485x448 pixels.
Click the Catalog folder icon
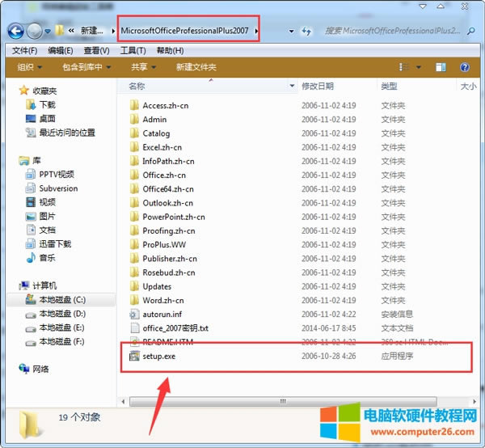134,133
